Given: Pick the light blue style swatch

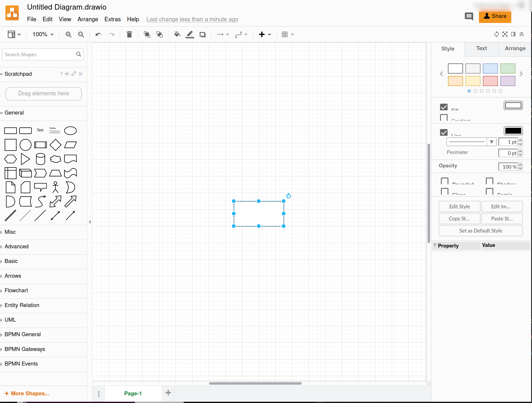Looking at the screenshot, I should [490, 68].
